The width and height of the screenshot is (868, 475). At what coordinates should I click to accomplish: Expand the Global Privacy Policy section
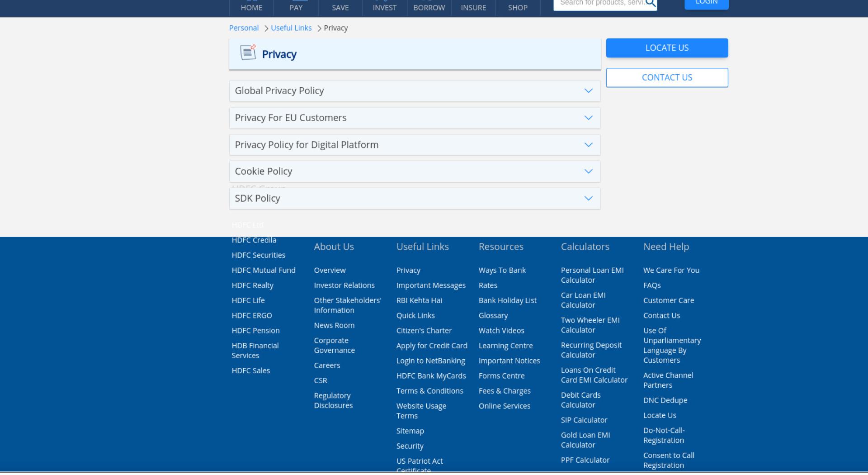pyautogui.click(x=415, y=91)
